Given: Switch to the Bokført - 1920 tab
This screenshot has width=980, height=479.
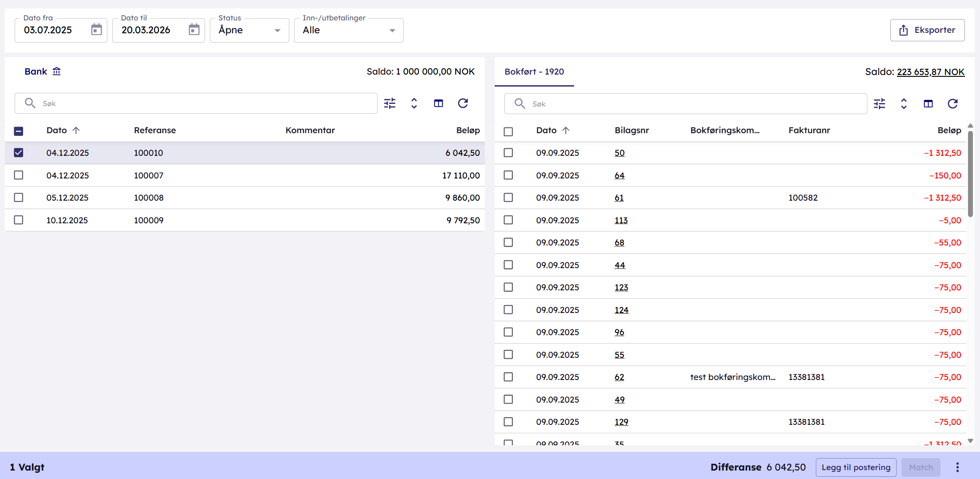Looking at the screenshot, I should tap(534, 72).
